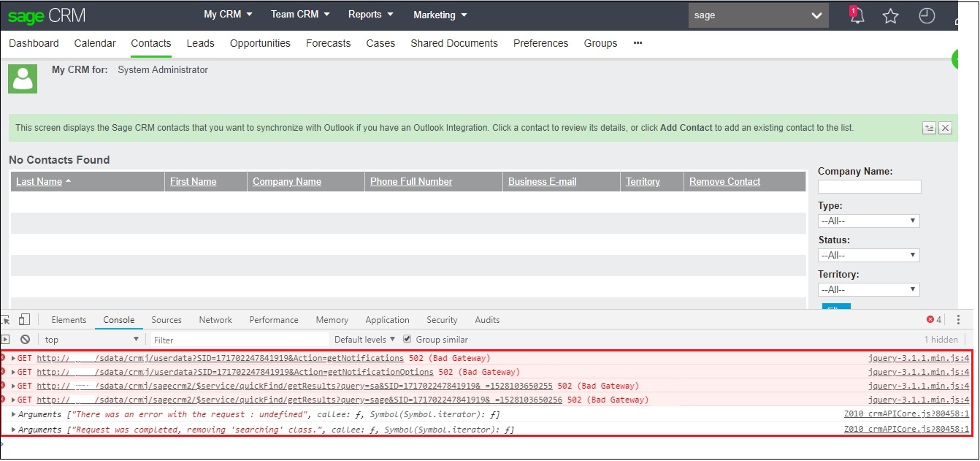The image size is (980, 461).
Task: Click the Company Name input field
Action: (869, 186)
